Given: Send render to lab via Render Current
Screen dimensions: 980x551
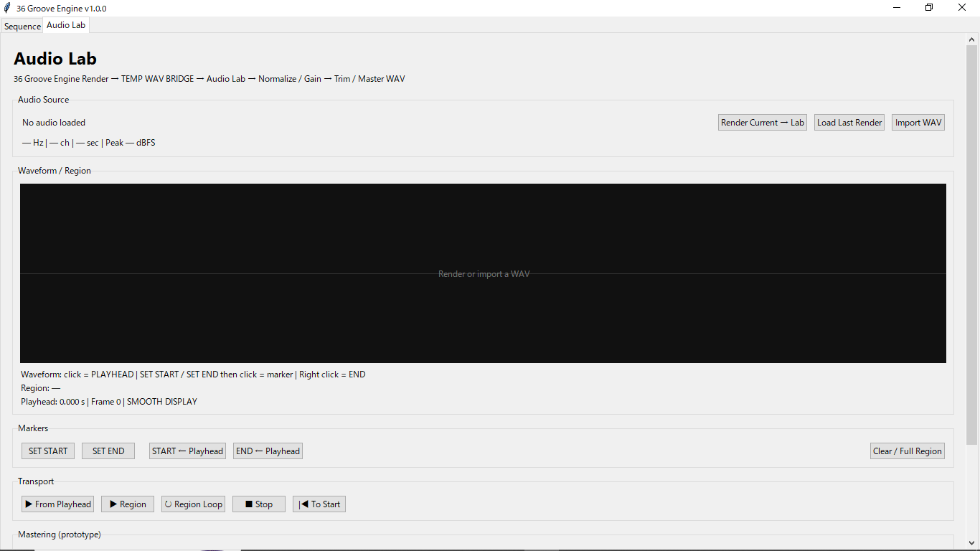Looking at the screenshot, I should (763, 123).
